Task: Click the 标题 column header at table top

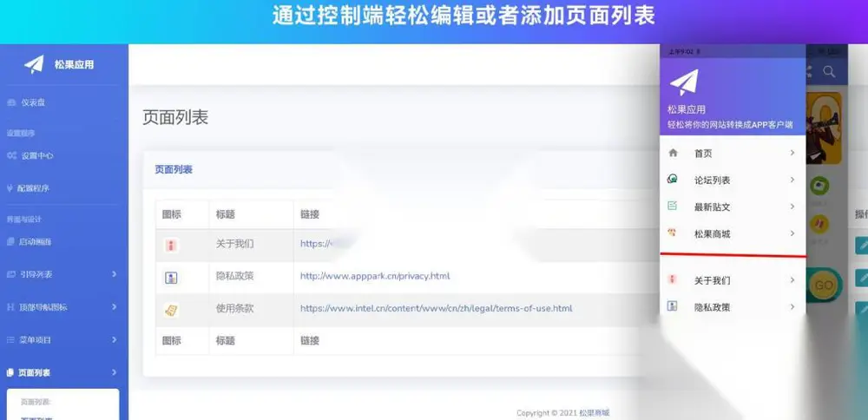Action: [226, 214]
